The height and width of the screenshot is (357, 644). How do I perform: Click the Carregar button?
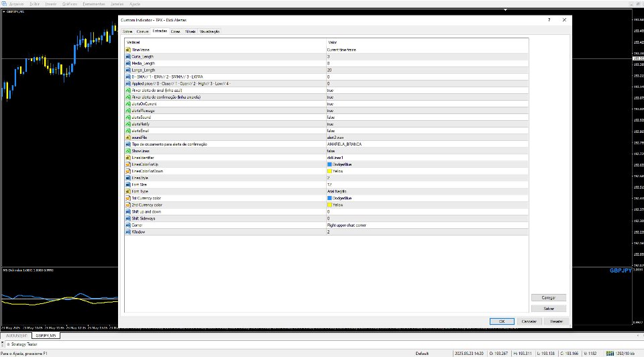[548, 297]
